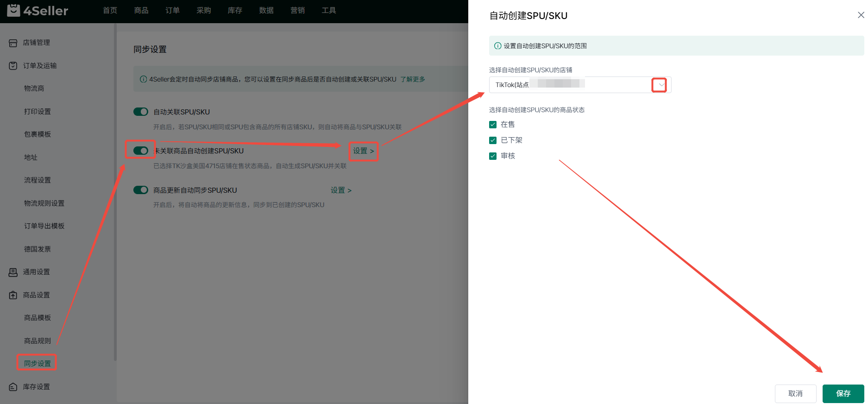Toggle 商品更新自动同步SPU/SKU switch

click(141, 190)
